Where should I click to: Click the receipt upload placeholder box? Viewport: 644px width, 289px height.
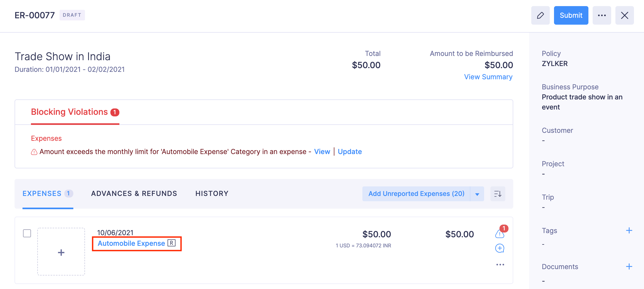pos(61,252)
